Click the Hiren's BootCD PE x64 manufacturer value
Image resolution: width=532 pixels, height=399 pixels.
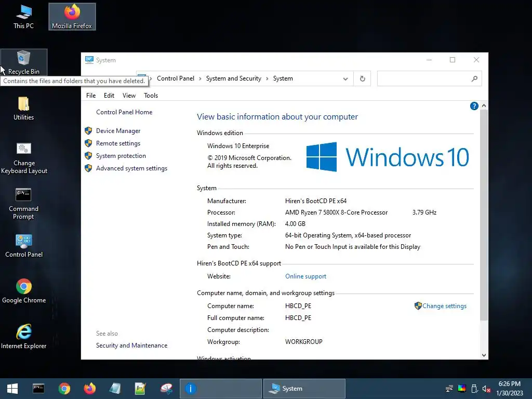[316, 201]
